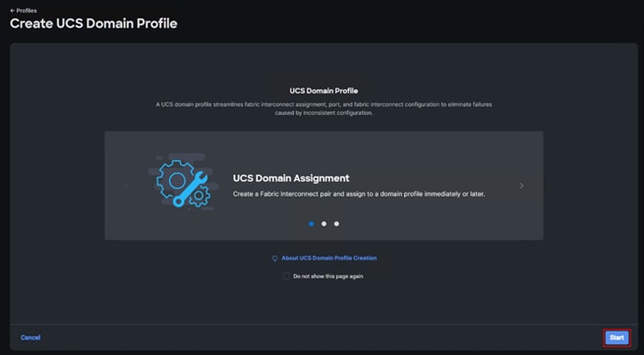Viewport: 644px width, 355px height.
Task: Jump to third carousel dot
Action: (336, 224)
